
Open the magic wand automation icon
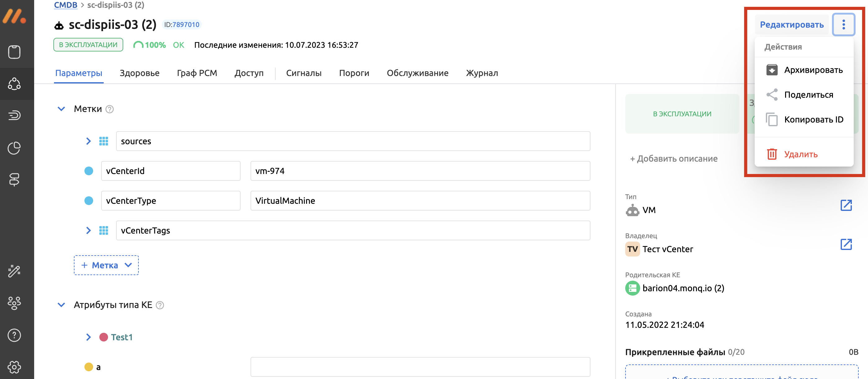tap(14, 271)
